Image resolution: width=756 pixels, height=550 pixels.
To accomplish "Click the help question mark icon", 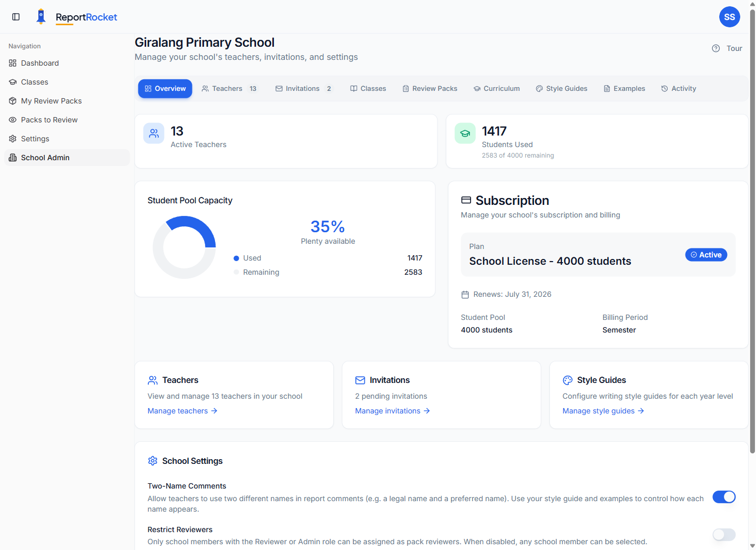I will pyautogui.click(x=716, y=48).
